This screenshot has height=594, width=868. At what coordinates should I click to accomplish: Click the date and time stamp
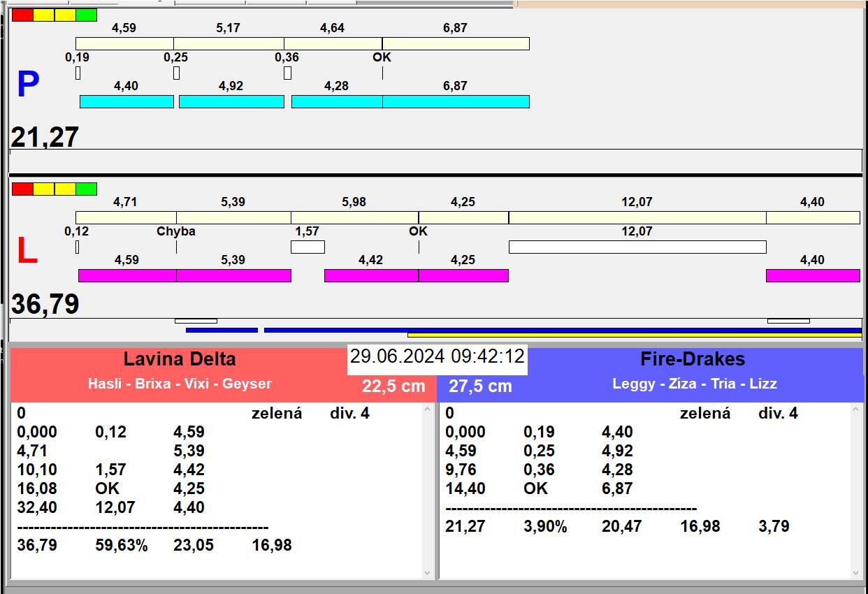pos(437,356)
